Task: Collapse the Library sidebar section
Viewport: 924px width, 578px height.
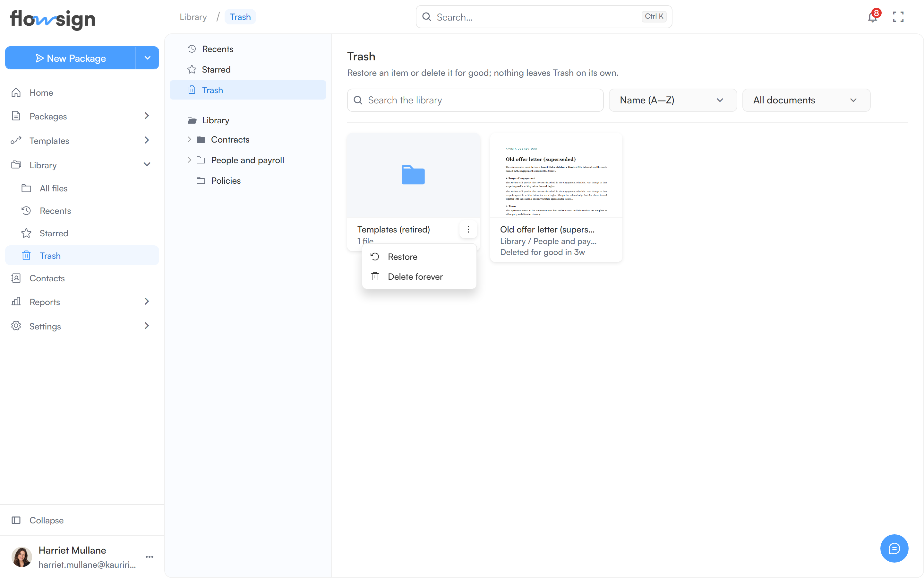Action: click(147, 165)
